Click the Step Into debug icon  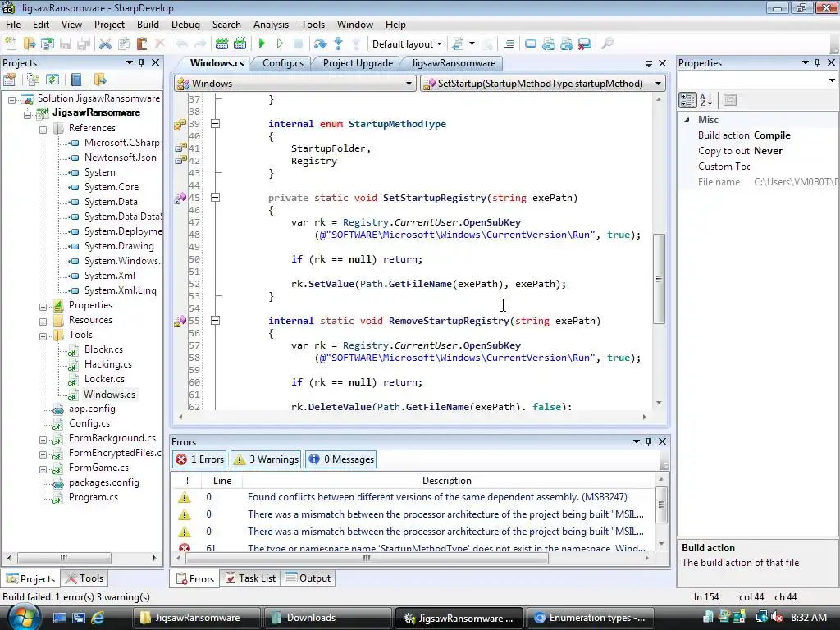338,44
